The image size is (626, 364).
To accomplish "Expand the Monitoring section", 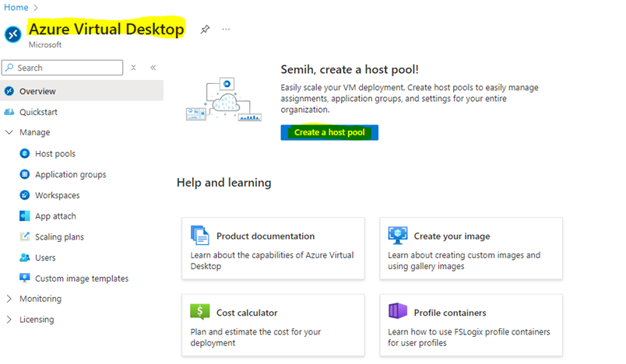I will pos(9,299).
